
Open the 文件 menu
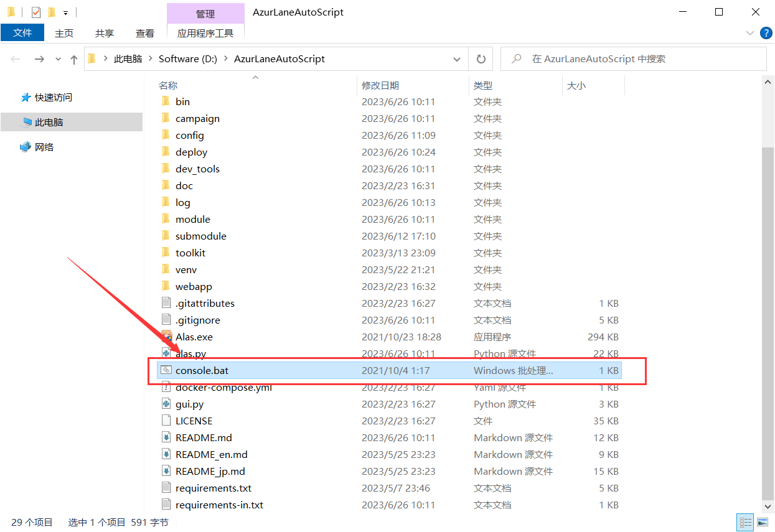22,32
